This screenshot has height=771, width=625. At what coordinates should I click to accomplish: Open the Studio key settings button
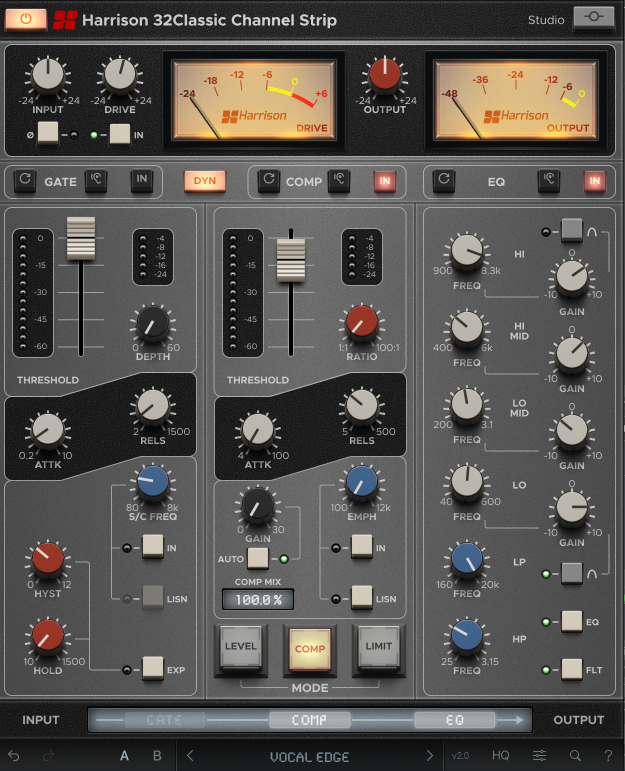coord(594,17)
